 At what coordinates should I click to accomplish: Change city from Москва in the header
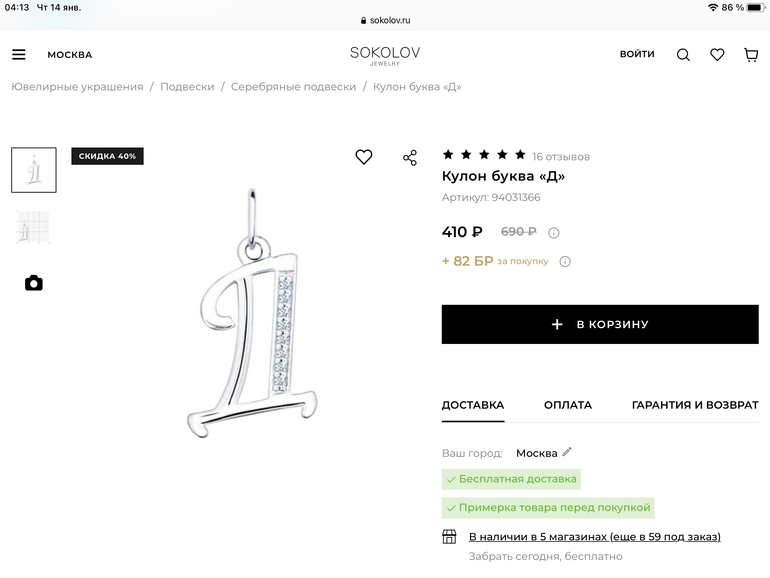69,55
